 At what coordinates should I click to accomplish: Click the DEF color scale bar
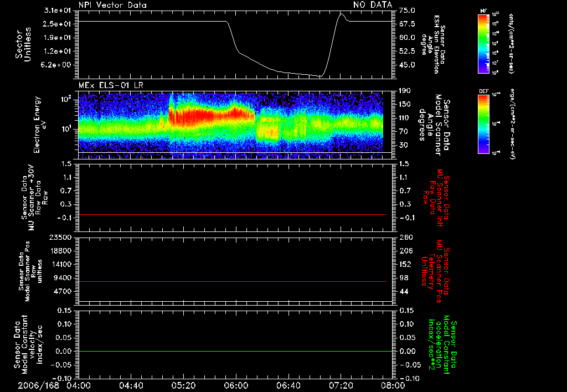point(483,124)
